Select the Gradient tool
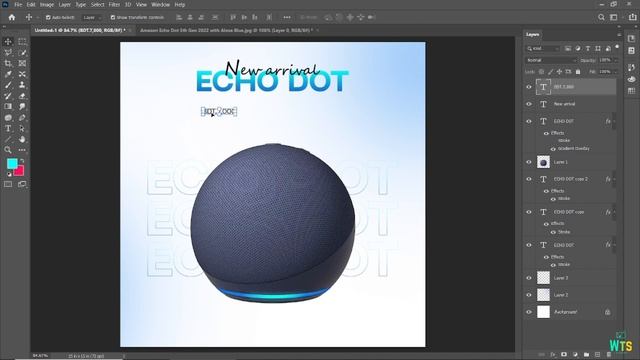 [x=8, y=107]
